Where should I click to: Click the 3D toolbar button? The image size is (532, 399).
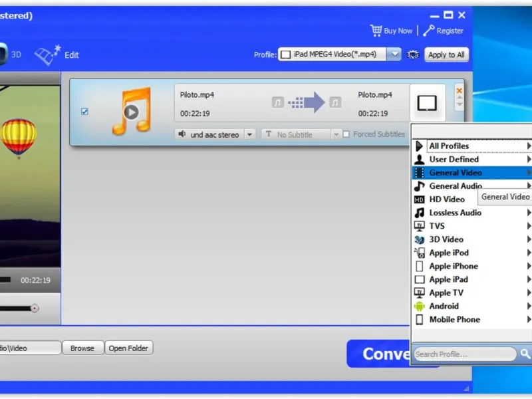click(x=10, y=55)
